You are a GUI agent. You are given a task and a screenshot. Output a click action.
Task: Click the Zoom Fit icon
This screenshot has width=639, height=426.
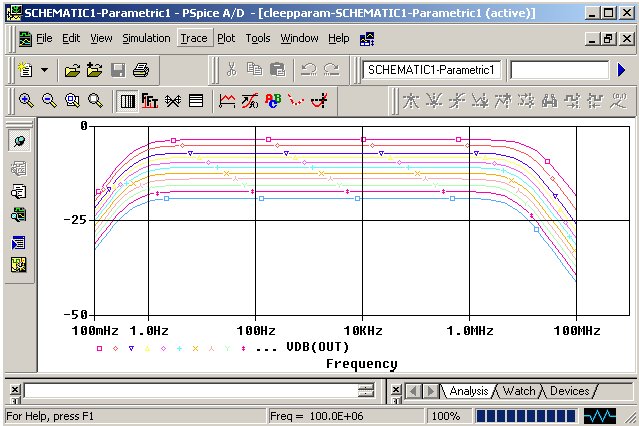click(x=95, y=100)
